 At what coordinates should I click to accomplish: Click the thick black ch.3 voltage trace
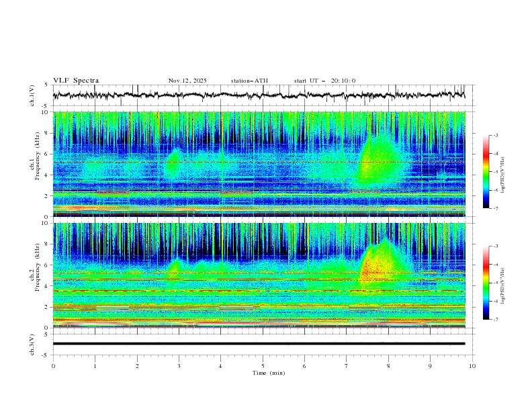coord(259,344)
